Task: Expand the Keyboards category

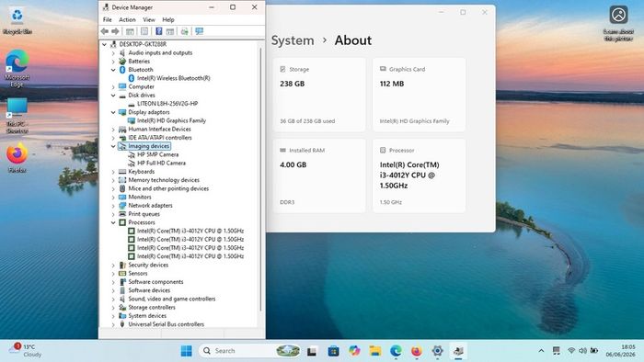Action: coord(113,172)
